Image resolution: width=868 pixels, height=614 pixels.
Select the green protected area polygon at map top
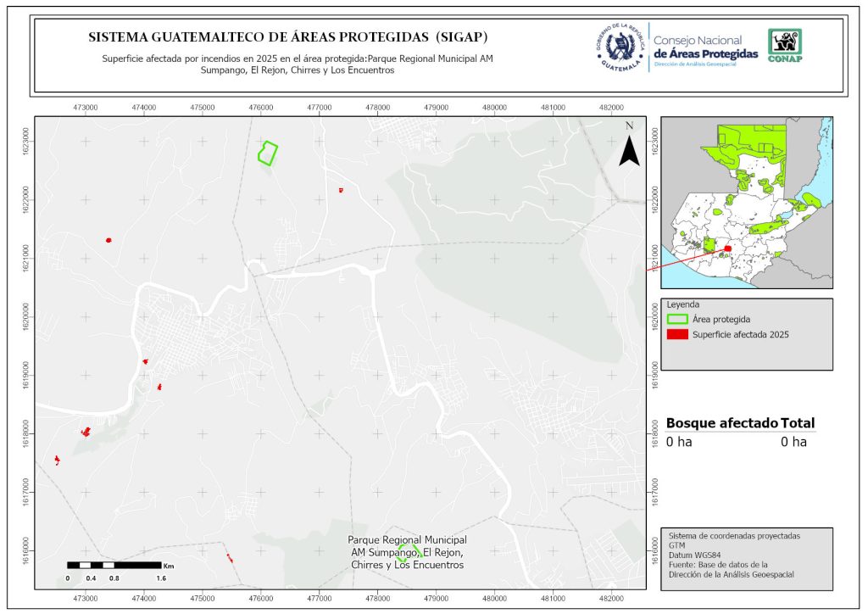[268, 153]
